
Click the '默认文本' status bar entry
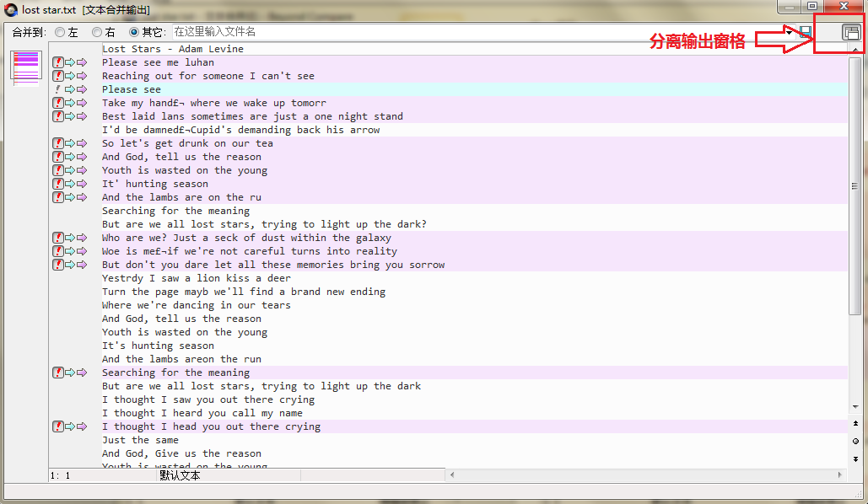[180, 475]
